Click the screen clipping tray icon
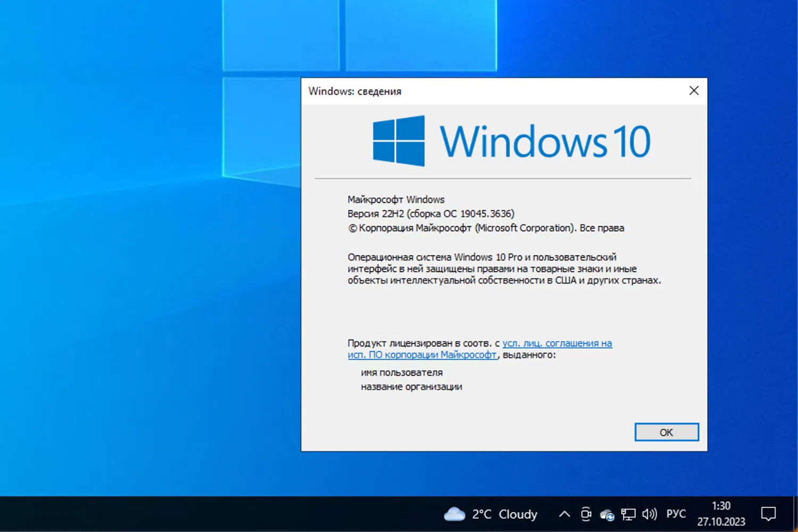 pyautogui.click(x=586, y=514)
